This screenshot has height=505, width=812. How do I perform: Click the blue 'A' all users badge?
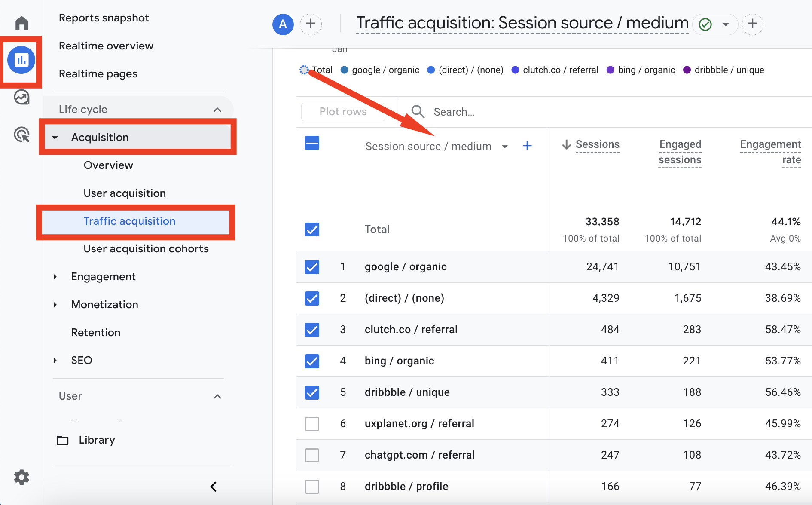pyautogui.click(x=283, y=24)
